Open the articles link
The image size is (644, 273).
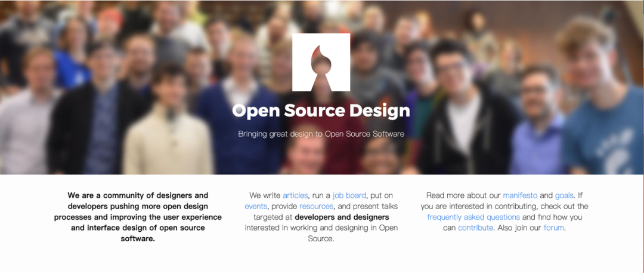tap(295, 195)
